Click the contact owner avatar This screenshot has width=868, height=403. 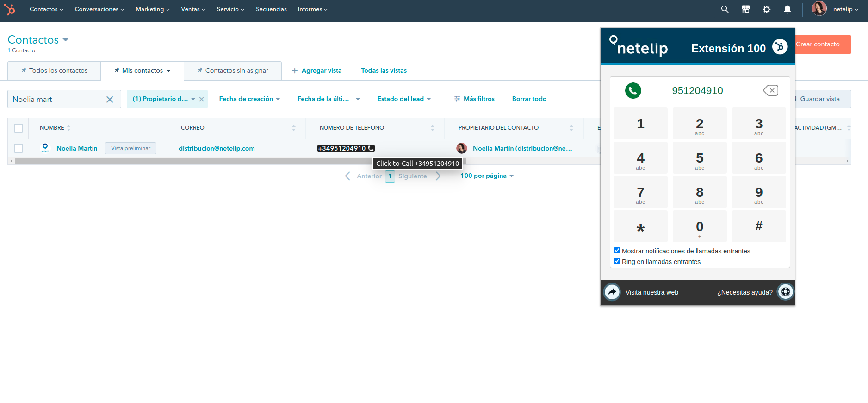pyautogui.click(x=461, y=148)
